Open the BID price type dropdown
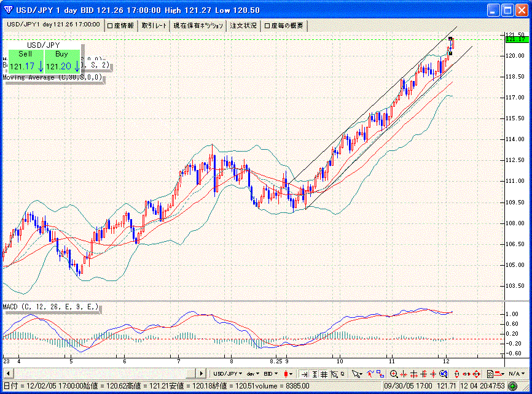 point(270,373)
